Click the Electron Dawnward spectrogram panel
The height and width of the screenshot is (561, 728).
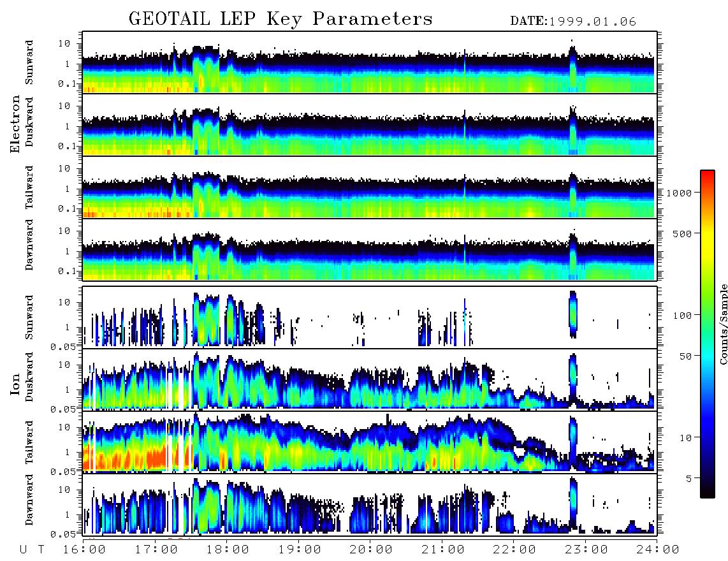pyautogui.click(x=370, y=249)
